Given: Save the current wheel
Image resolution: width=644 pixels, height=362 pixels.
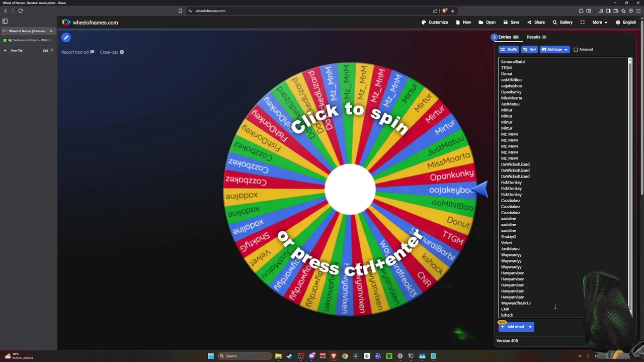Looking at the screenshot, I should click(x=511, y=22).
